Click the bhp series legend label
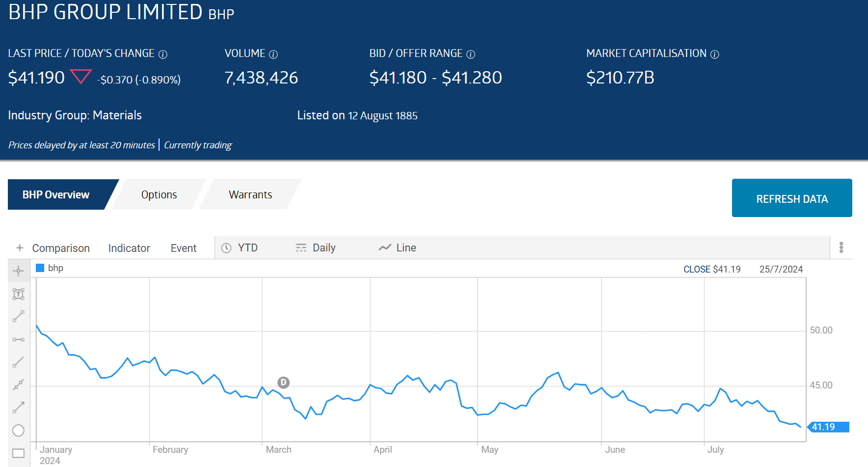The height and width of the screenshot is (467, 868). [55, 268]
